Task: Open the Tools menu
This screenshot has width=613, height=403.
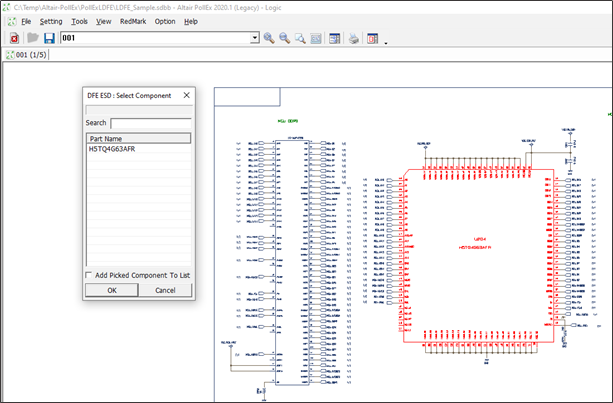Action: 79,21
